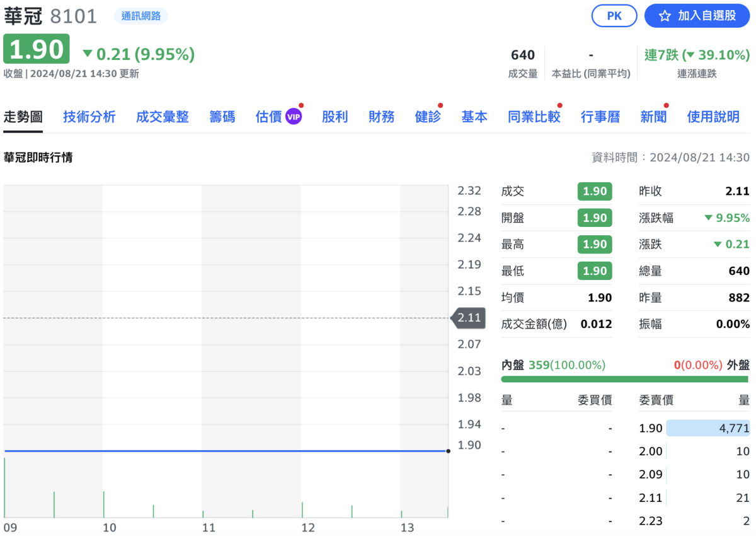
Task: Click the 2.11 previous close marker
Action: click(469, 318)
